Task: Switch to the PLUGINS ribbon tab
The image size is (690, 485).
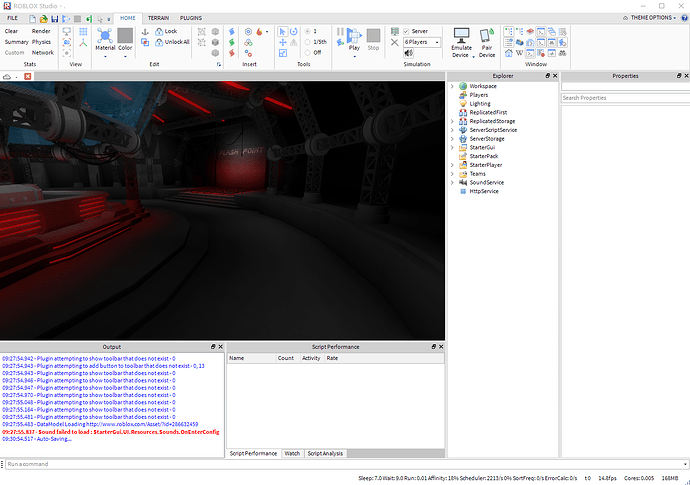Action: click(191, 18)
